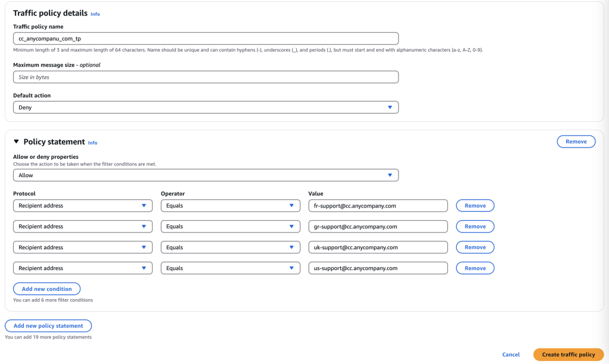The height and width of the screenshot is (364, 609).
Task: Click the fr-support@cc.anycompany.com value field
Action: pyautogui.click(x=378, y=206)
